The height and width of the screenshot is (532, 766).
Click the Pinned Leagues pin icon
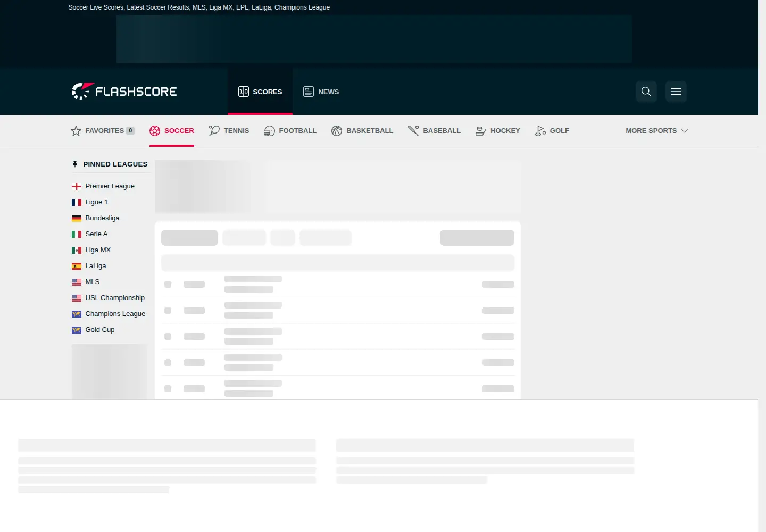point(75,164)
